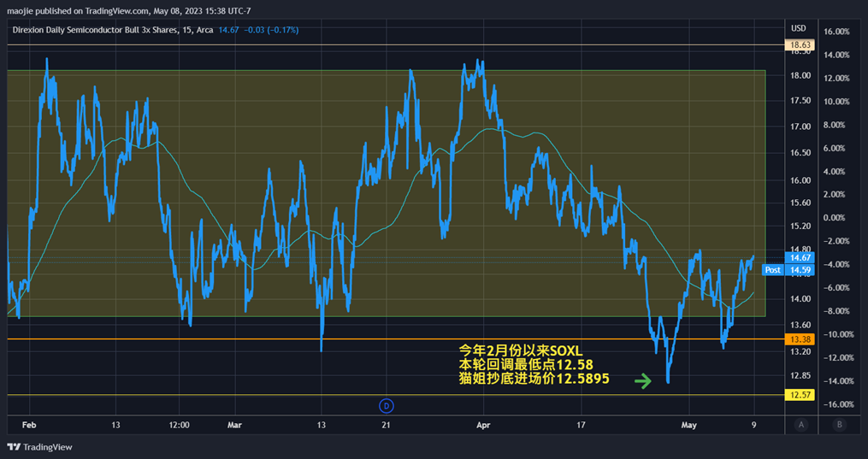Select the blue 14.67 last price label
This screenshot has height=459, width=868.
(800, 257)
